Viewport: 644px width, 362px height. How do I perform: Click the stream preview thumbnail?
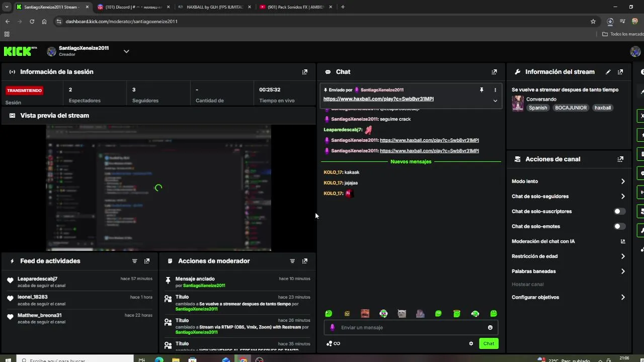click(x=158, y=188)
